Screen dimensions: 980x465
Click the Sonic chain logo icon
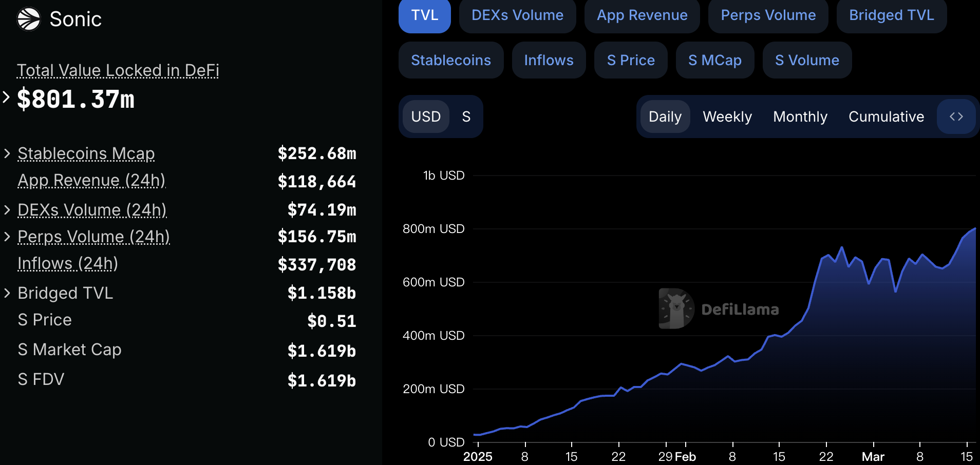coord(29,19)
